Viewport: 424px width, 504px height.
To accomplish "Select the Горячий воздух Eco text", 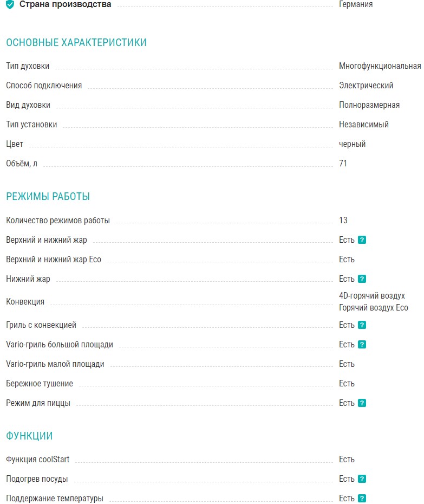I will click(x=374, y=308).
